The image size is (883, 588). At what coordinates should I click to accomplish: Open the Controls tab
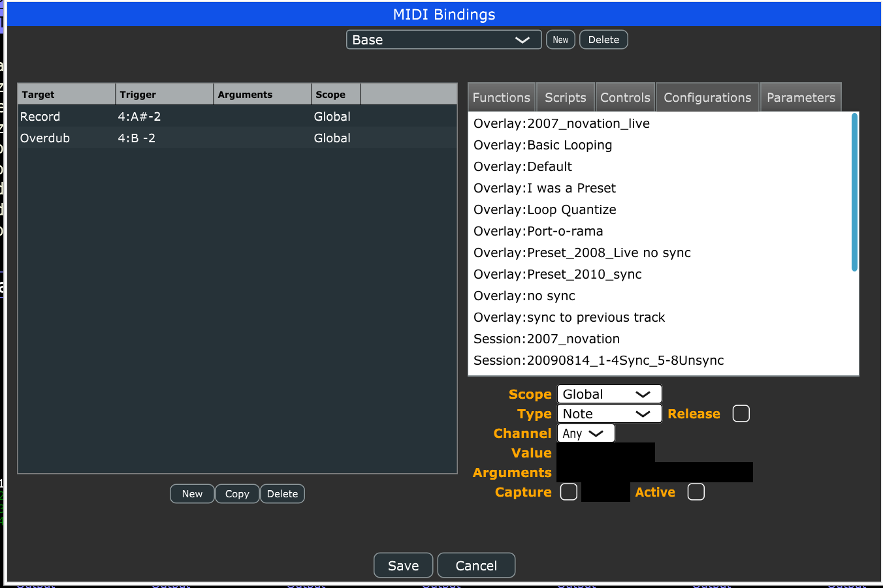(624, 97)
